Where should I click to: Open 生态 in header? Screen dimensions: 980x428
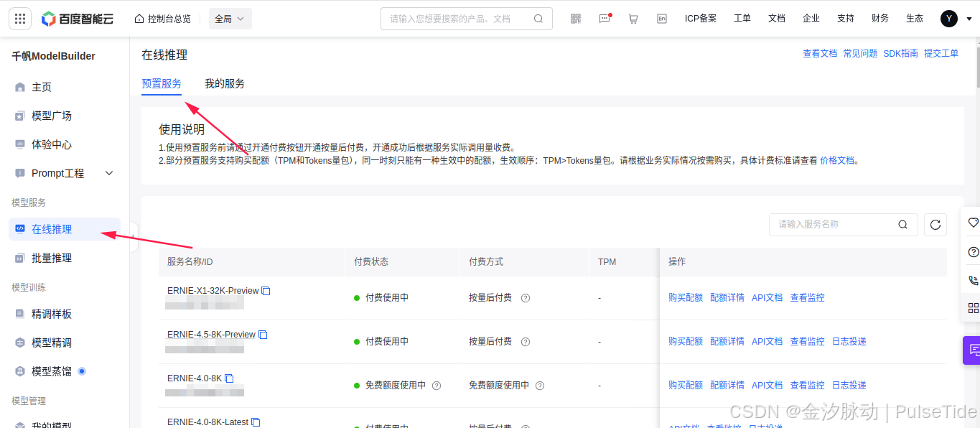point(915,19)
